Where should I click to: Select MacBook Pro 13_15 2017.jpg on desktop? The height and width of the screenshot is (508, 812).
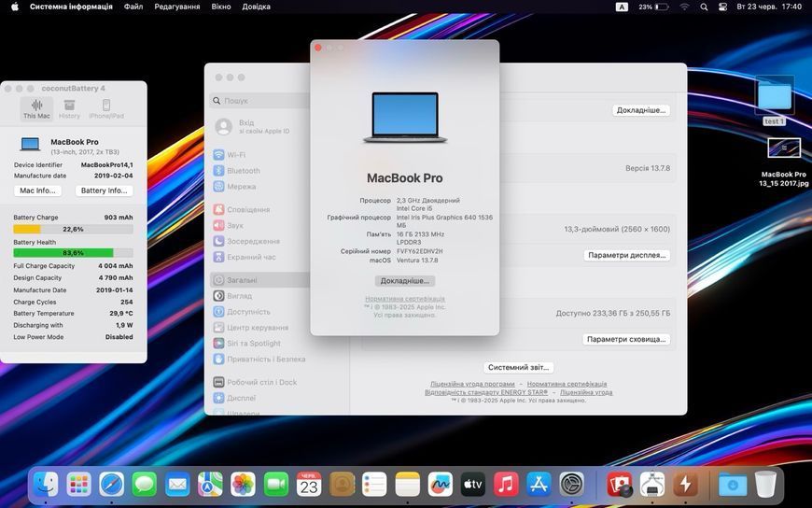(x=783, y=162)
